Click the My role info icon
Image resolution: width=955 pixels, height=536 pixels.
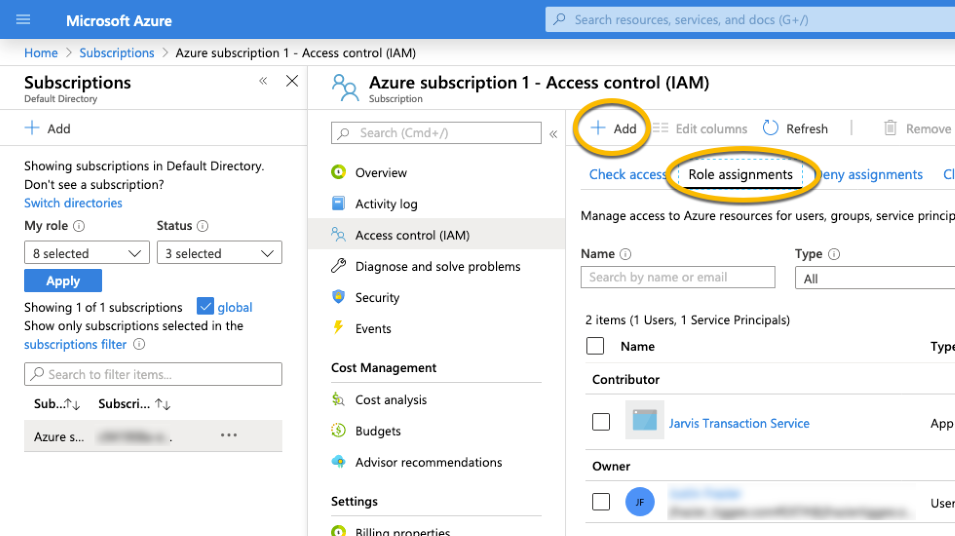79,226
